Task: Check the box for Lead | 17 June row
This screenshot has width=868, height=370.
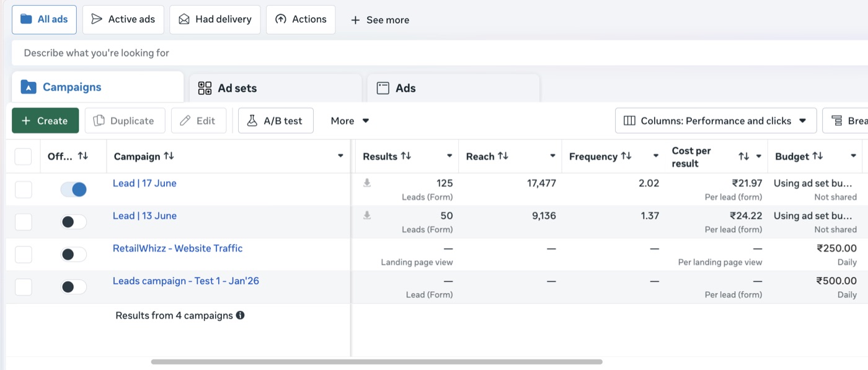Action: [23, 189]
